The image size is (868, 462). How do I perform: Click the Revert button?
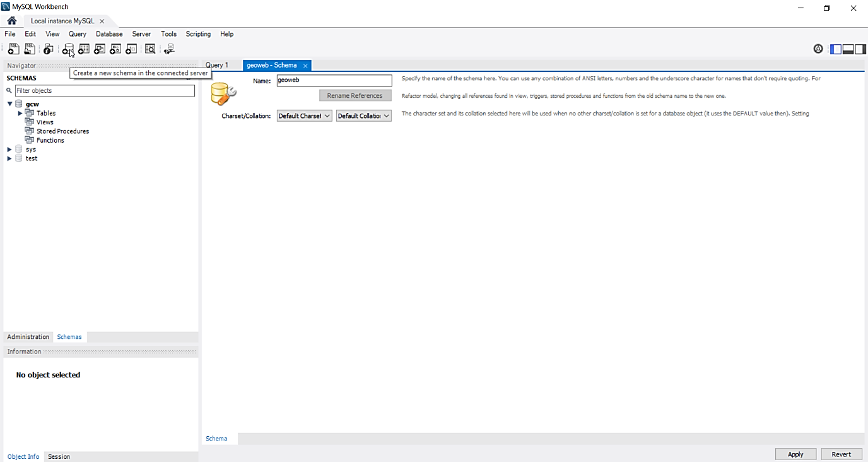(x=842, y=454)
